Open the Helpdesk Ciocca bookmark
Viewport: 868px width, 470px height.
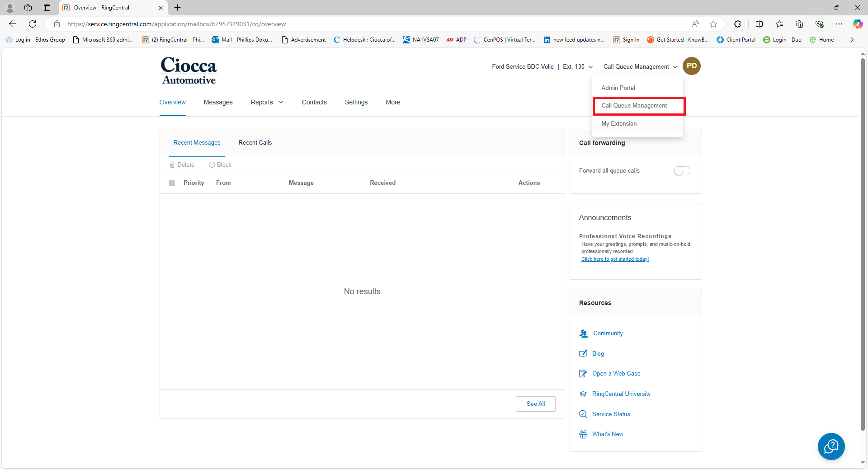[364, 40]
